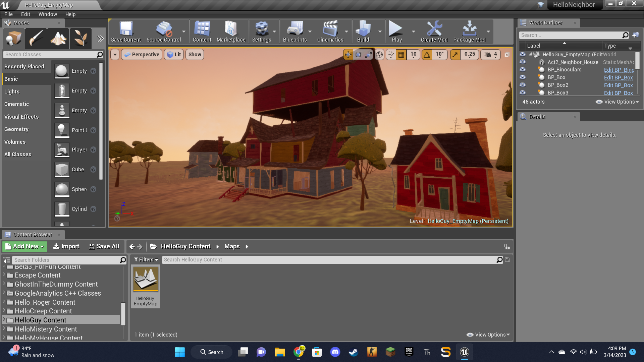Select the scale gizmo tool
Image resolution: width=644 pixels, height=362 pixels.
click(x=368, y=55)
